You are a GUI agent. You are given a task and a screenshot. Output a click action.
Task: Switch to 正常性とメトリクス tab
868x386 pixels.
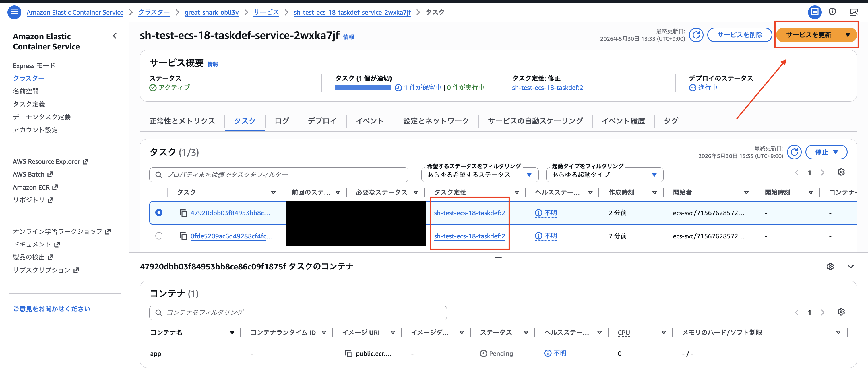(182, 121)
